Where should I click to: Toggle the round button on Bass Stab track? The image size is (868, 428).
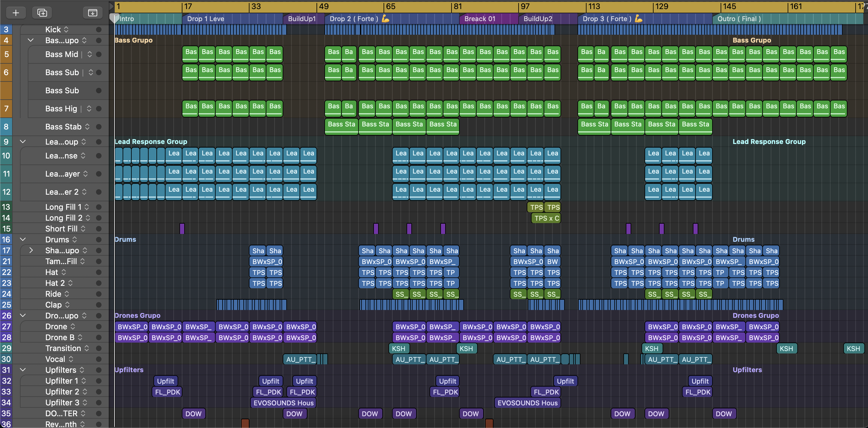click(x=99, y=126)
